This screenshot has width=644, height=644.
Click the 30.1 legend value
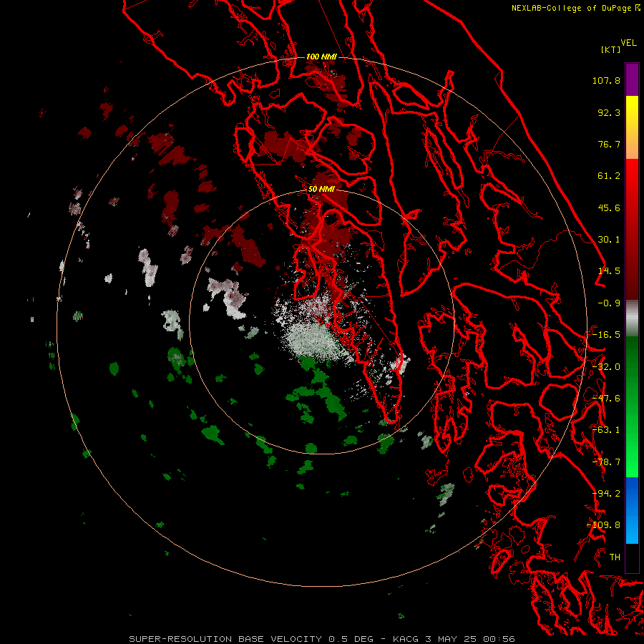pyautogui.click(x=609, y=240)
